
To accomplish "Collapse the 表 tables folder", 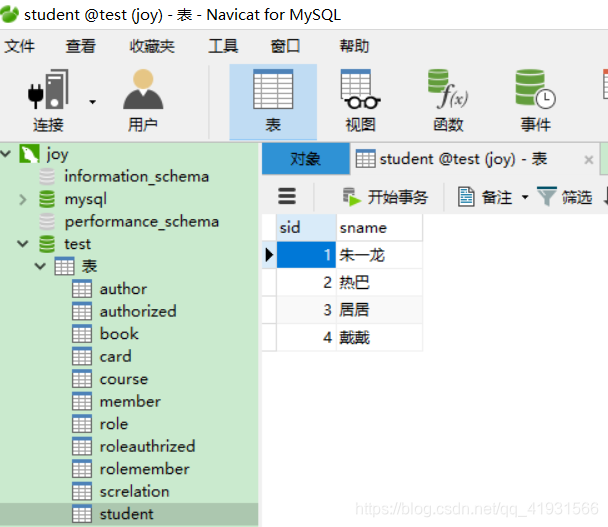I will [x=40, y=266].
